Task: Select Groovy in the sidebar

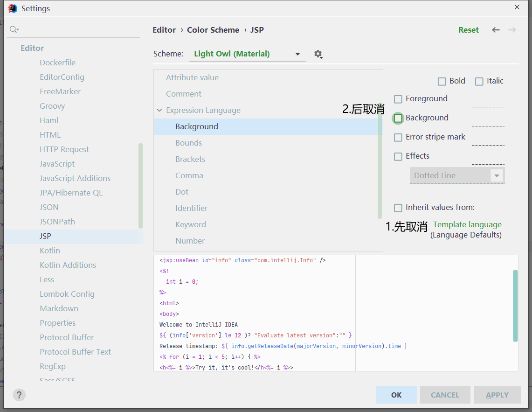Action: [x=52, y=106]
